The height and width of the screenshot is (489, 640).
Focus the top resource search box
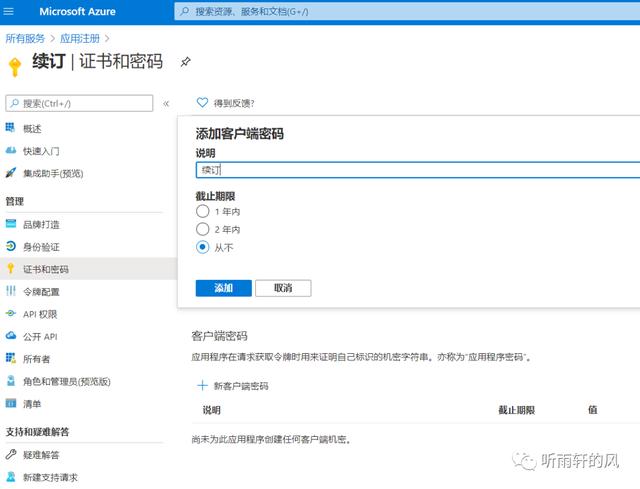(x=407, y=11)
